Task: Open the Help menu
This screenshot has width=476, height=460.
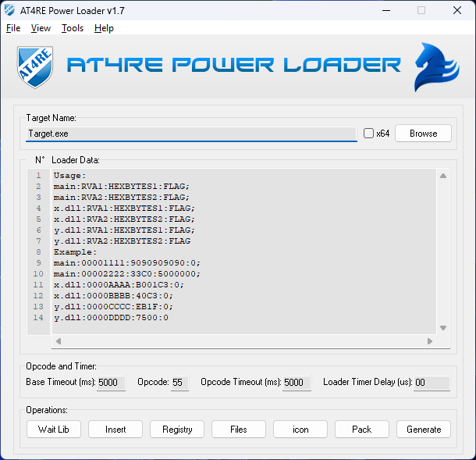Action: click(104, 28)
